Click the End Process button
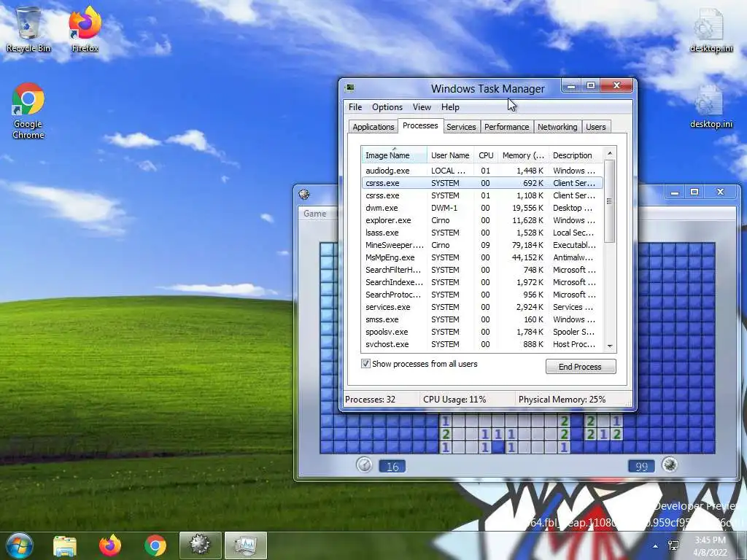Screen dimensions: 747x560 [580, 367]
